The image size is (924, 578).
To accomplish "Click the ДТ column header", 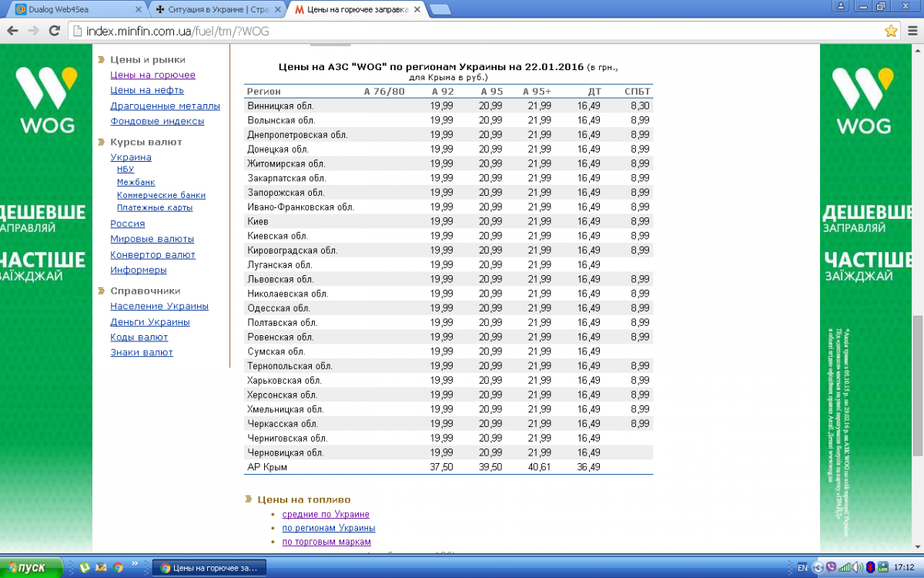I will click(594, 92).
